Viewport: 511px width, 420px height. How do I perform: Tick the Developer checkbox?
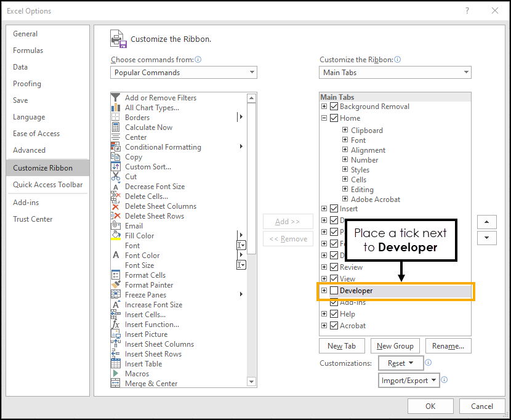334,291
